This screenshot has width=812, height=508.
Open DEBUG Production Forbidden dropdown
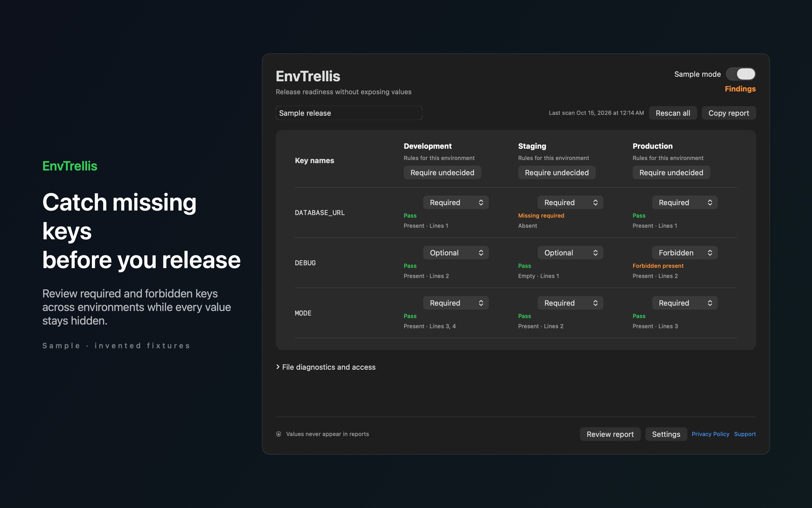tap(685, 253)
